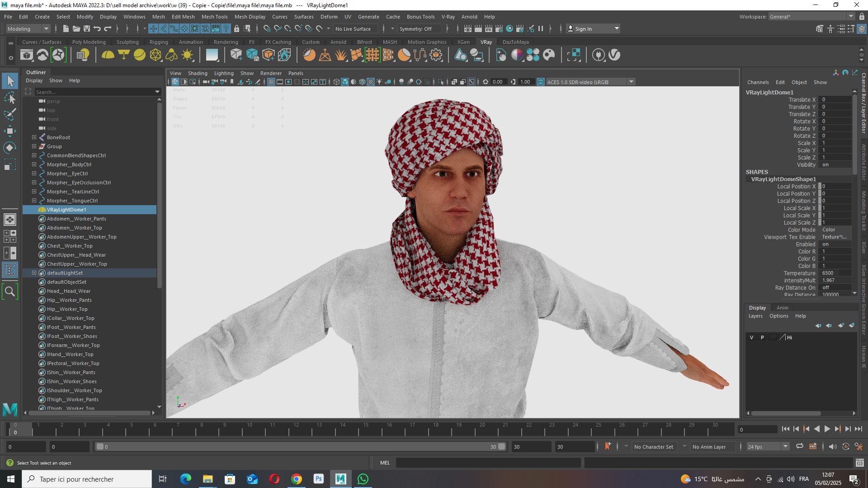Image resolution: width=868 pixels, height=488 pixels.
Task: Expand CommonBlendShapesCtrl node
Action: point(34,155)
